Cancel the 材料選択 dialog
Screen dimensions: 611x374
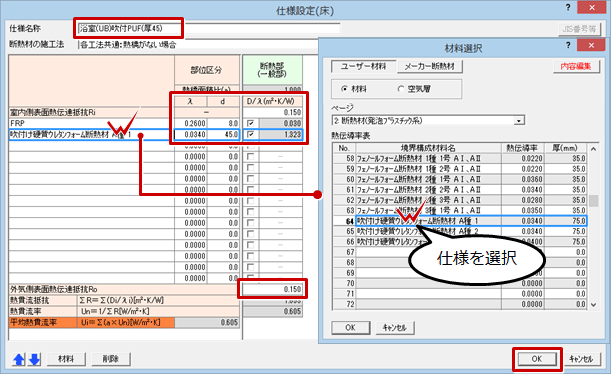pos(395,328)
